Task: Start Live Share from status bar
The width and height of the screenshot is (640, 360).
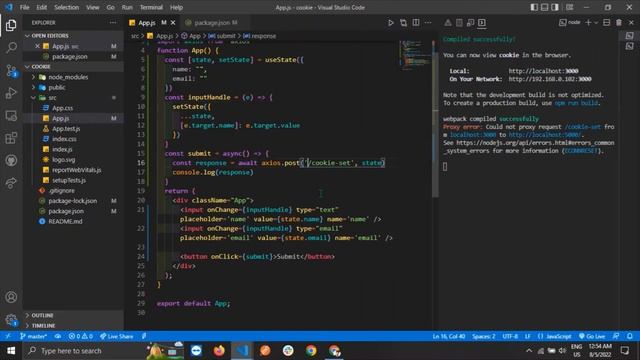Action: 117,336
